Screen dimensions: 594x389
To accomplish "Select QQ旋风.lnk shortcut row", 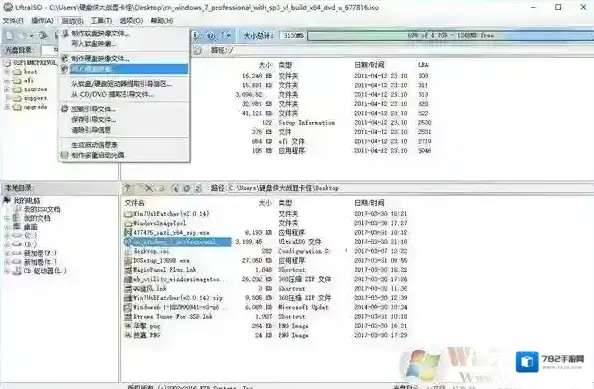I will [x=266, y=289].
